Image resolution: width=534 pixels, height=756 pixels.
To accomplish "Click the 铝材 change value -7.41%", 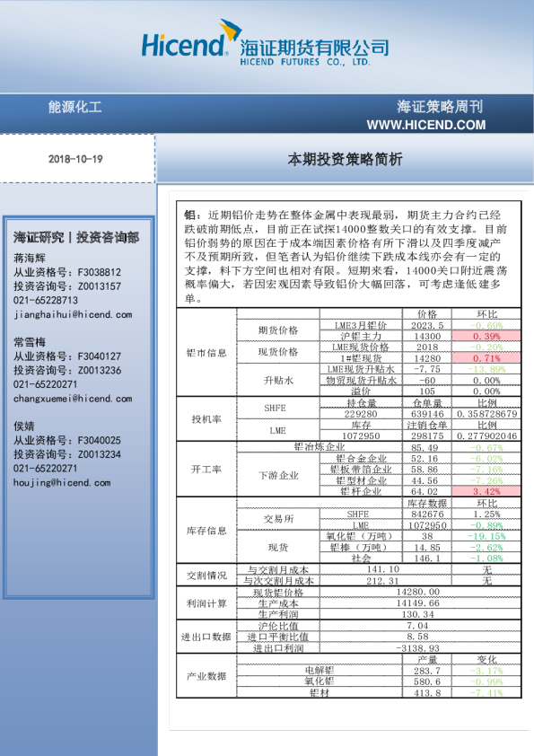I will pyautogui.click(x=486, y=693).
